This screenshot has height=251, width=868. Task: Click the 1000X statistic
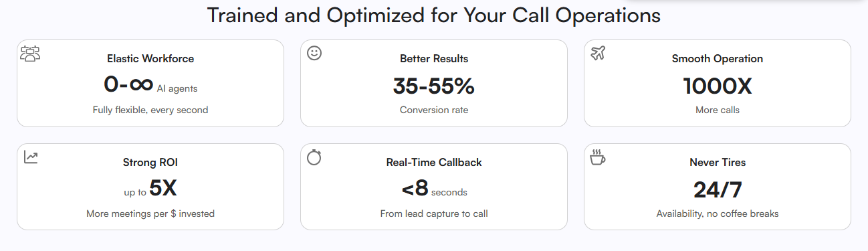coord(718,86)
